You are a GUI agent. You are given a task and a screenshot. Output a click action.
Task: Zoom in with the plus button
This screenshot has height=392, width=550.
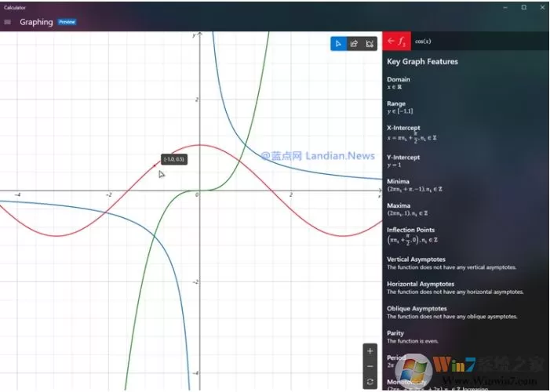coord(370,351)
